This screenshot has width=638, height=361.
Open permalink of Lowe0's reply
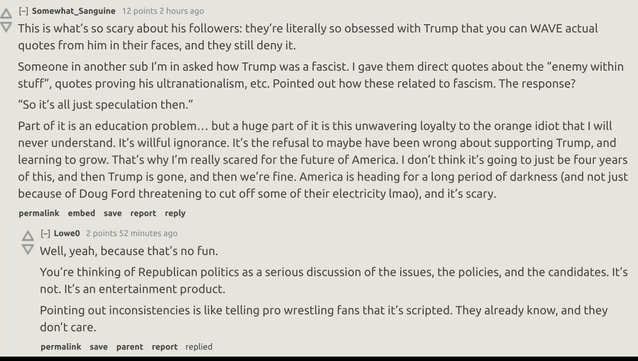(61, 347)
